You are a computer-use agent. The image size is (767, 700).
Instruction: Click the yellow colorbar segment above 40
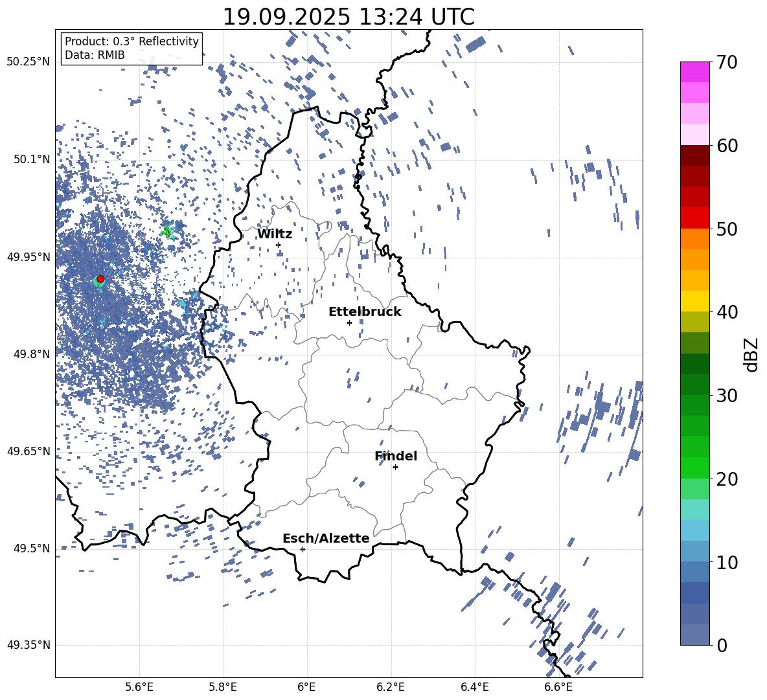tap(694, 301)
